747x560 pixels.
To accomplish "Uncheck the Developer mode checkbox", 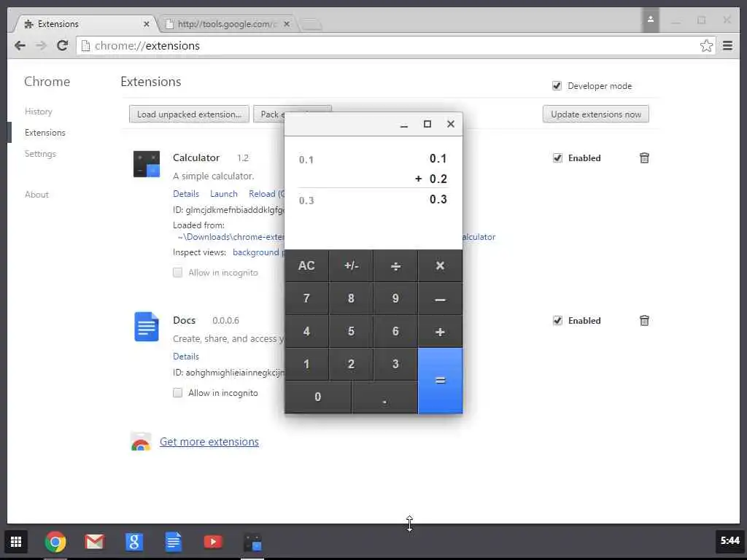I will 557,86.
